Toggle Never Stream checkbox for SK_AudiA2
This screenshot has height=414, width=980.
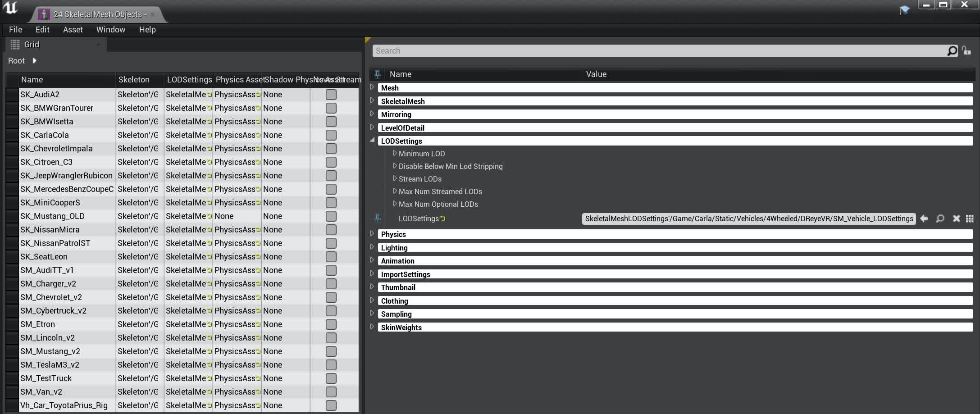point(331,95)
